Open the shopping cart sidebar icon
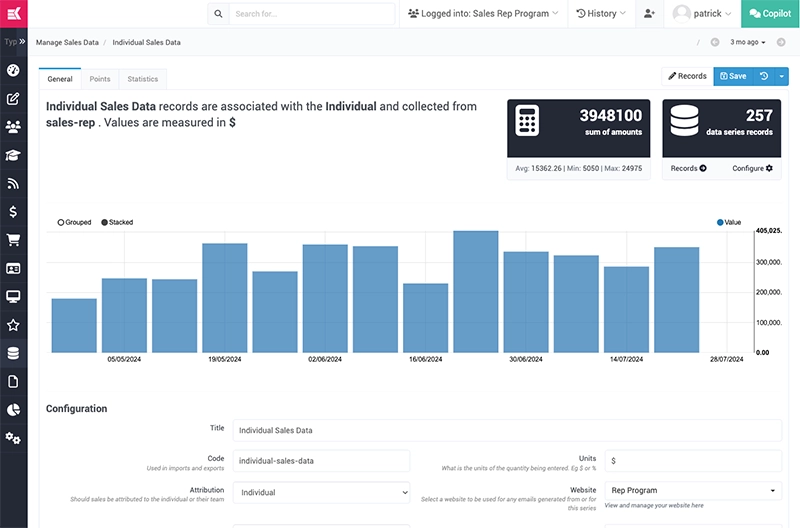Screen dimensions: 800x528 [x=13, y=240]
